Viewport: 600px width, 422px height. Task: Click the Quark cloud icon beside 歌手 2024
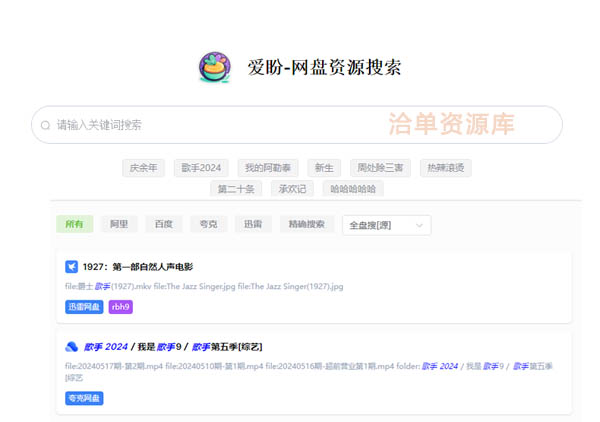click(x=72, y=347)
